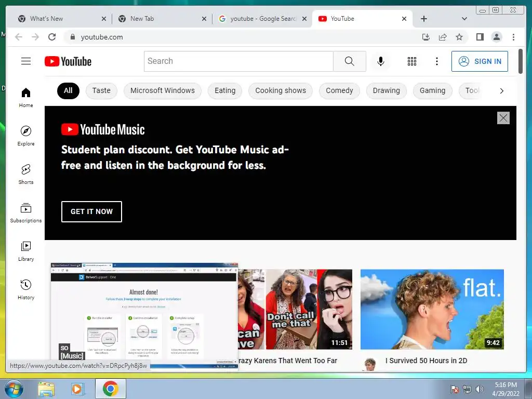Open the YouTube hamburger guide menu
532x399 pixels.
tap(26, 61)
